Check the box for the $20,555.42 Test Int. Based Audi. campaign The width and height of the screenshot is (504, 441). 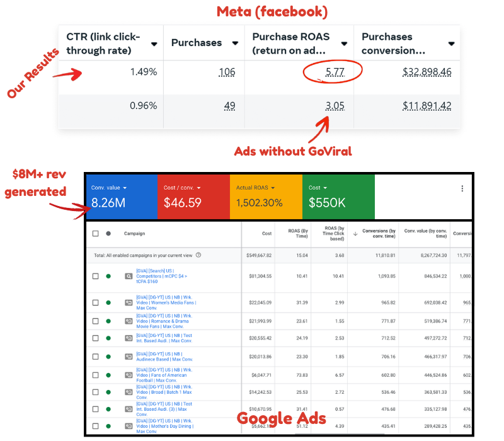tap(96, 338)
